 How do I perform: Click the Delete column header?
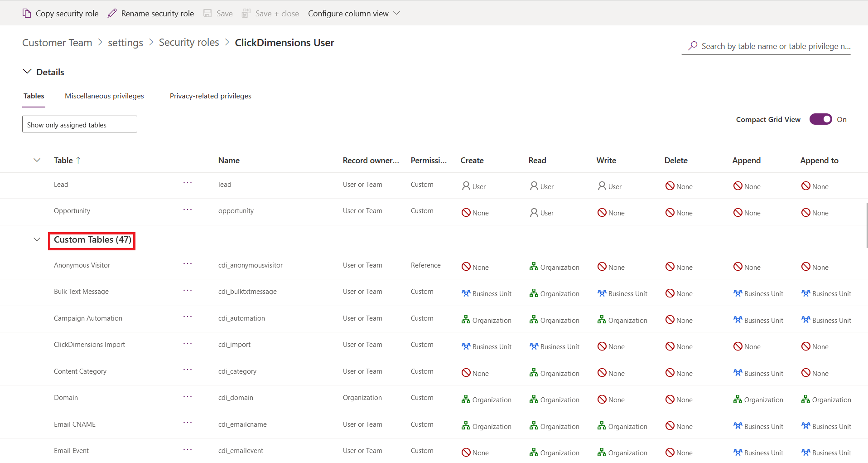click(x=676, y=160)
